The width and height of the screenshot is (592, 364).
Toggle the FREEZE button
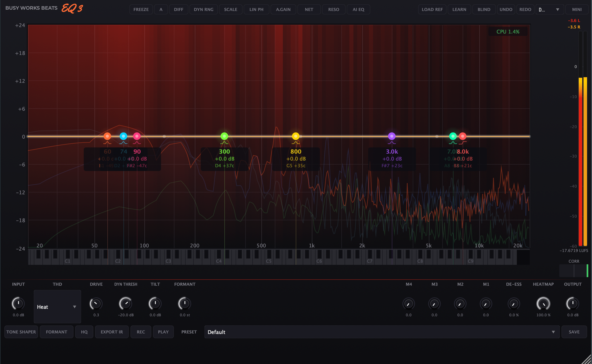point(141,9)
